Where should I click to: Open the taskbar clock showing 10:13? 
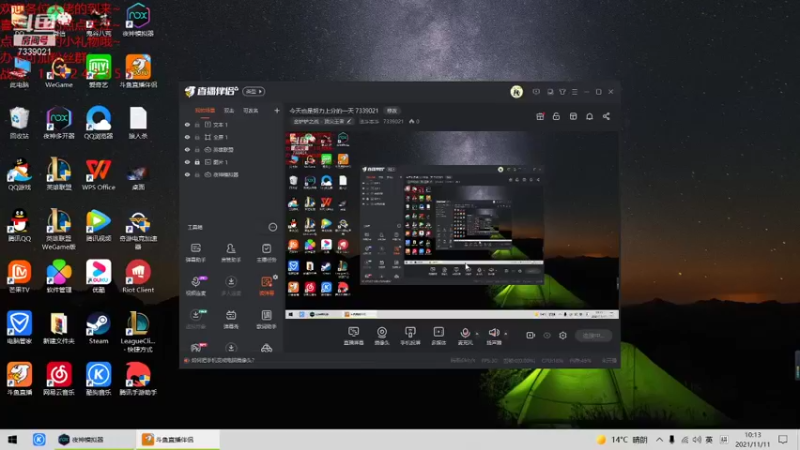click(x=753, y=439)
